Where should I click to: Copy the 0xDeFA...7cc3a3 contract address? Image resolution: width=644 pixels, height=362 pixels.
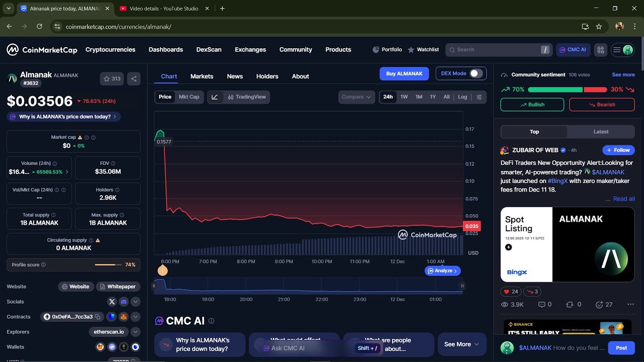(x=99, y=317)
